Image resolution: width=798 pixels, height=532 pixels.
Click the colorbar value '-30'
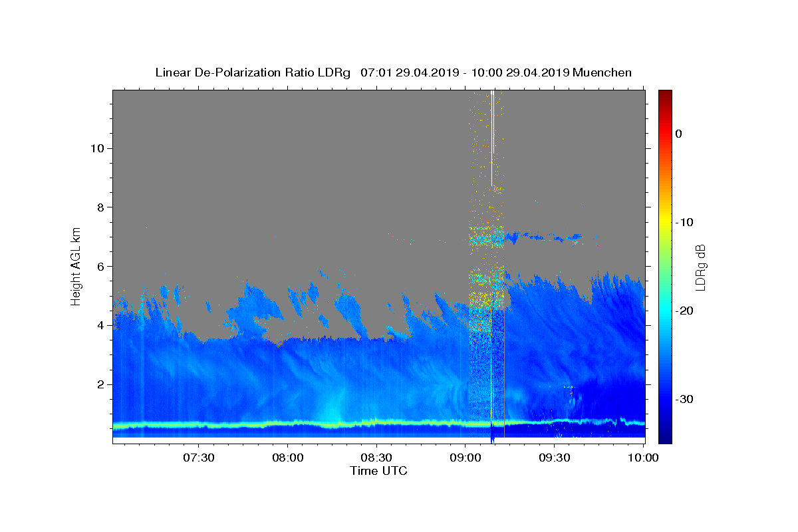685,399
